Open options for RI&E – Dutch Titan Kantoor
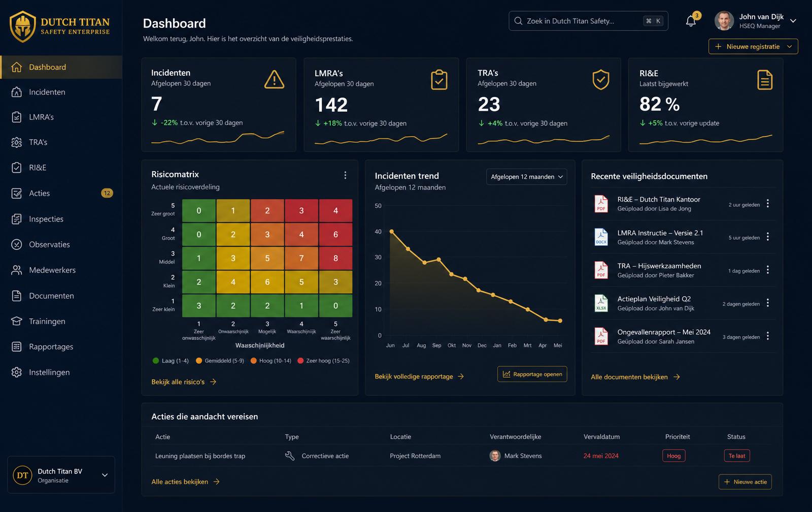Viewport: 812px width, 512px height. [x=768, y=203]
